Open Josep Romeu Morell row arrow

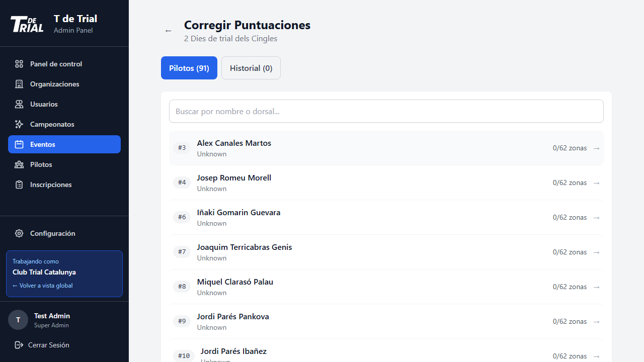point(596,183)
